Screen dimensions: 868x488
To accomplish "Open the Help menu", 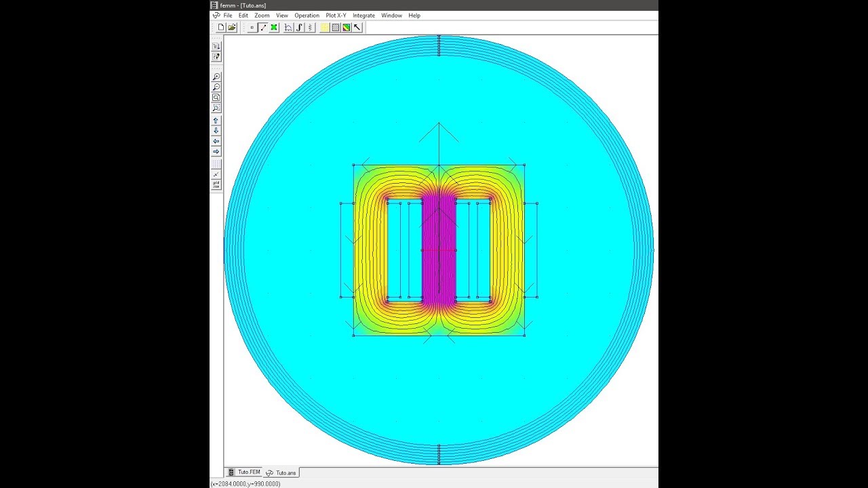I will tap(414, 16).
